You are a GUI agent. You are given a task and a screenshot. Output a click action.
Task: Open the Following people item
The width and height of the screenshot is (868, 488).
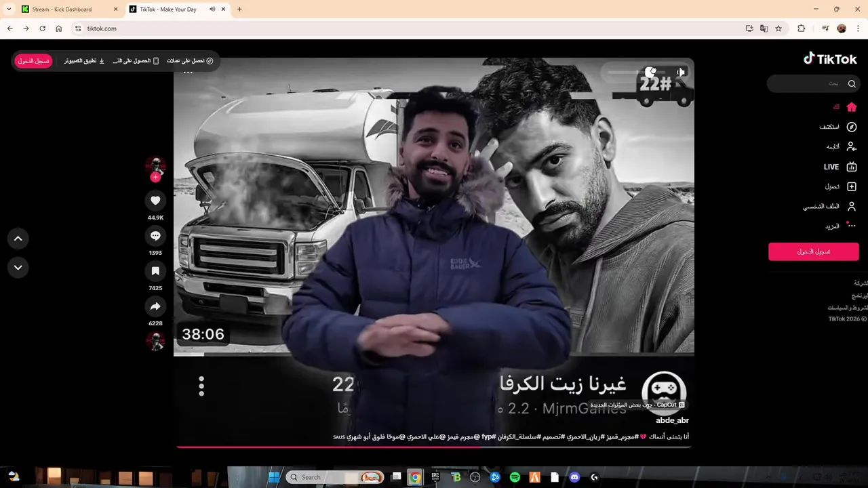click(x=841, y=146)
